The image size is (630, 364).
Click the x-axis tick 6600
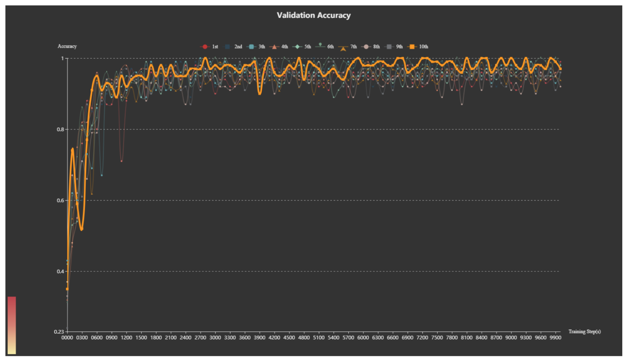[x=392, y=338]
